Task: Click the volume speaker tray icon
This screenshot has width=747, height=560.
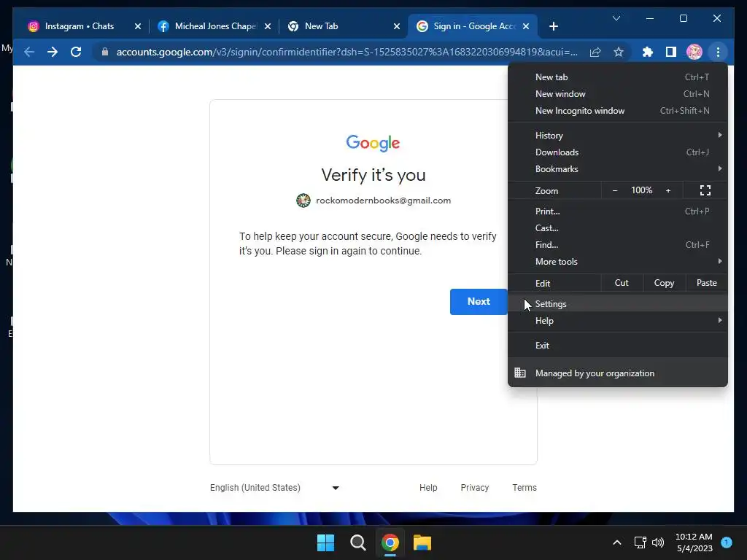Action: point(658,542)
